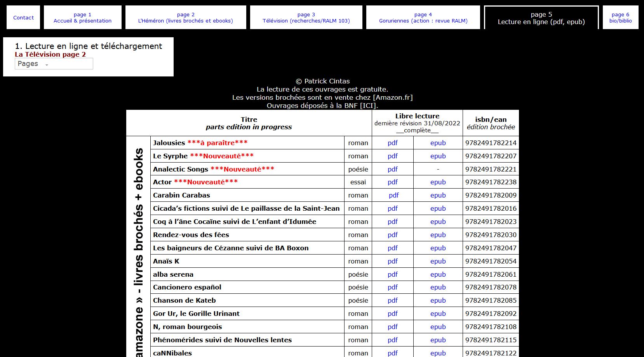Open the BNF [ICI] link
This screenshot has width=644, height=357.
368,106
